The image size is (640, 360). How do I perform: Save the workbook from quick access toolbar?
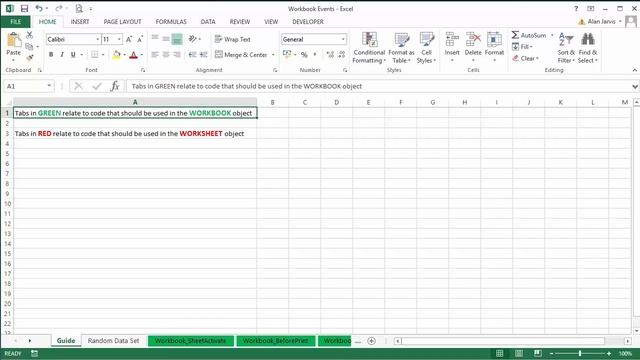point(24,9)
